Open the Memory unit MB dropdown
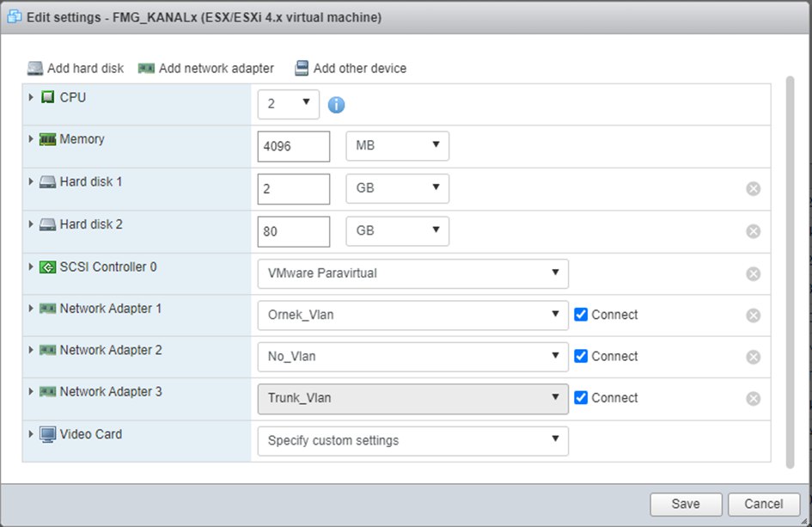 (x=397, y=146)
